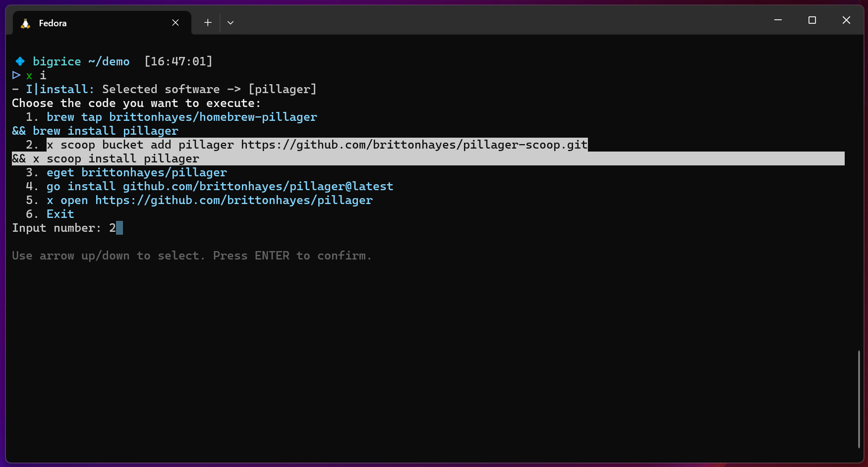This screenshot has width=868, height=467.
Task: Click the blue diamond prompt icon
Action: tap(20, 61)
